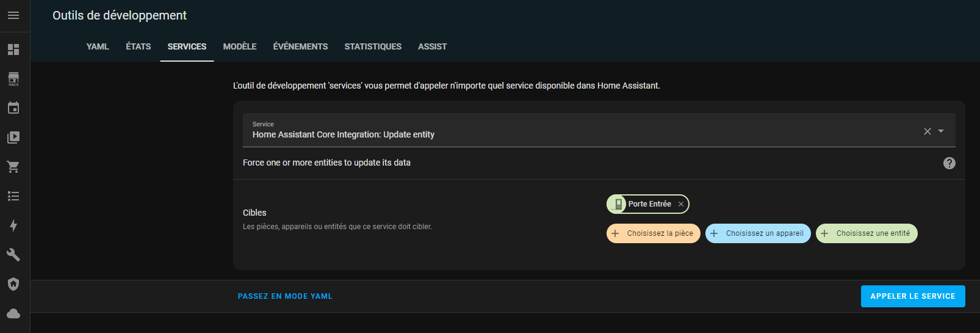Open the calendar sidebar icon
Image resolution: width=980 pixels, height=333 pixels.
point(13,108)
